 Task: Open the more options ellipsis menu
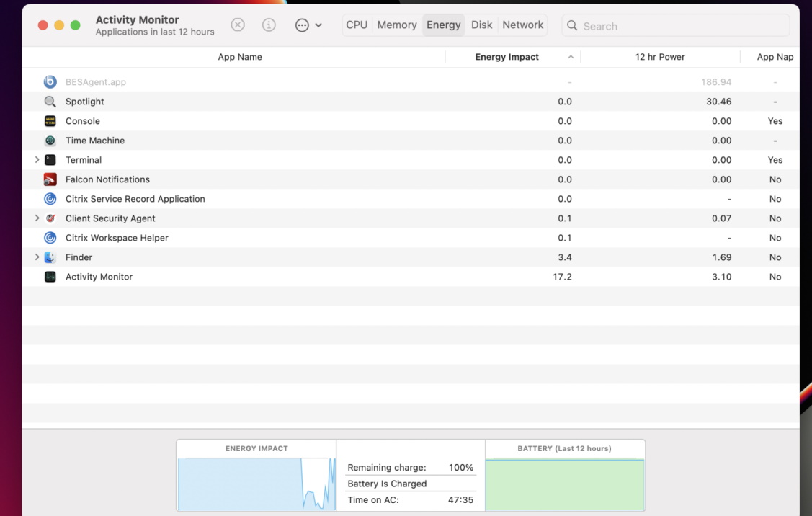pos(308,25)
